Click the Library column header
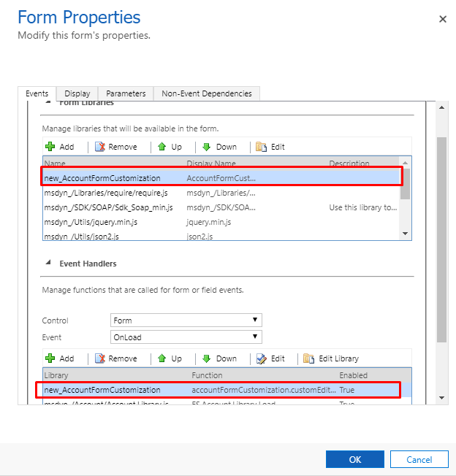 [56, 375]
